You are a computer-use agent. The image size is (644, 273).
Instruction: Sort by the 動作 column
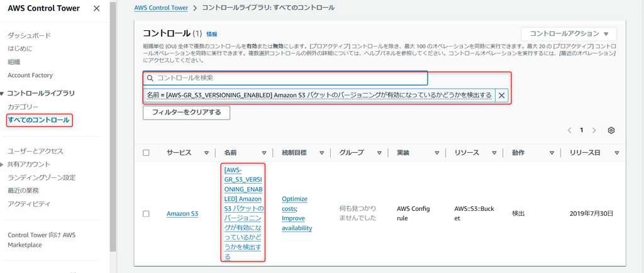coord(552,153)
